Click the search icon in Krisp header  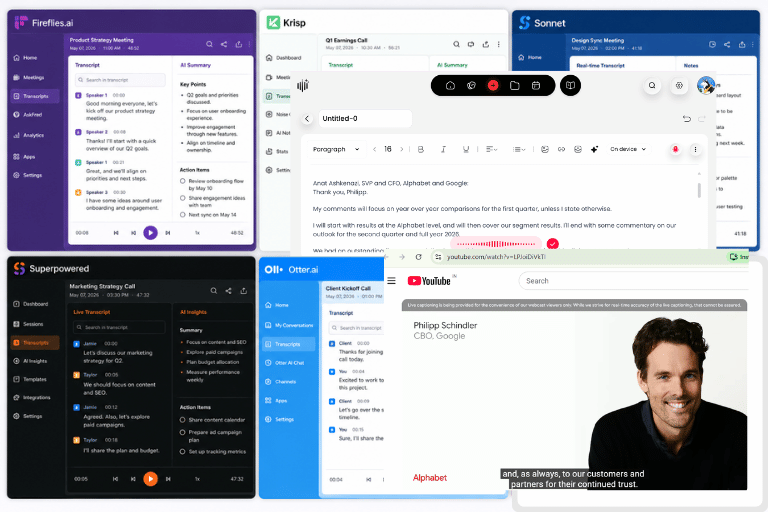pyautogui.click(x=456, y=44)
